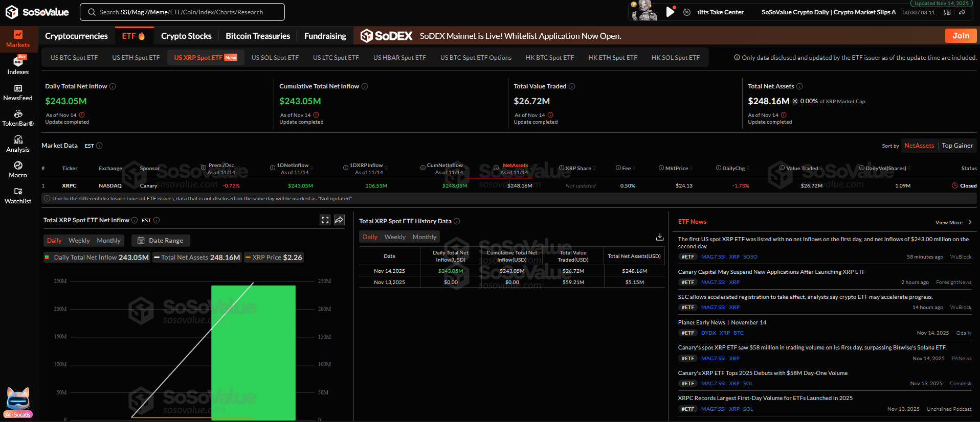The height and width of the screenshot is (422, 980).
Task: Open Canary Capital May Suspend New Applications article
Action: [x=771, y=272]
